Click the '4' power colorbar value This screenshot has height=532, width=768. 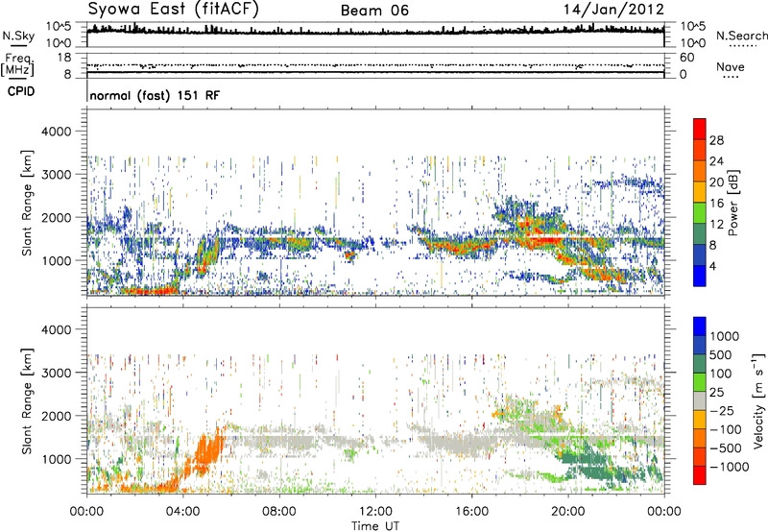click(x=713, y=266)
